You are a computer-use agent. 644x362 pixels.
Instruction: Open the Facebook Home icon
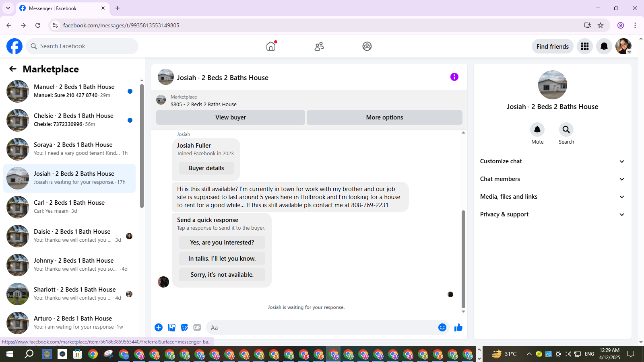[271, 46]
